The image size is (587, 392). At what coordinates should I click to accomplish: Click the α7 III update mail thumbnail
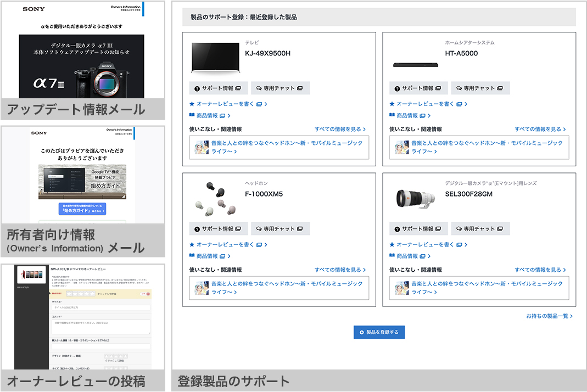click(x=82, y=66)
